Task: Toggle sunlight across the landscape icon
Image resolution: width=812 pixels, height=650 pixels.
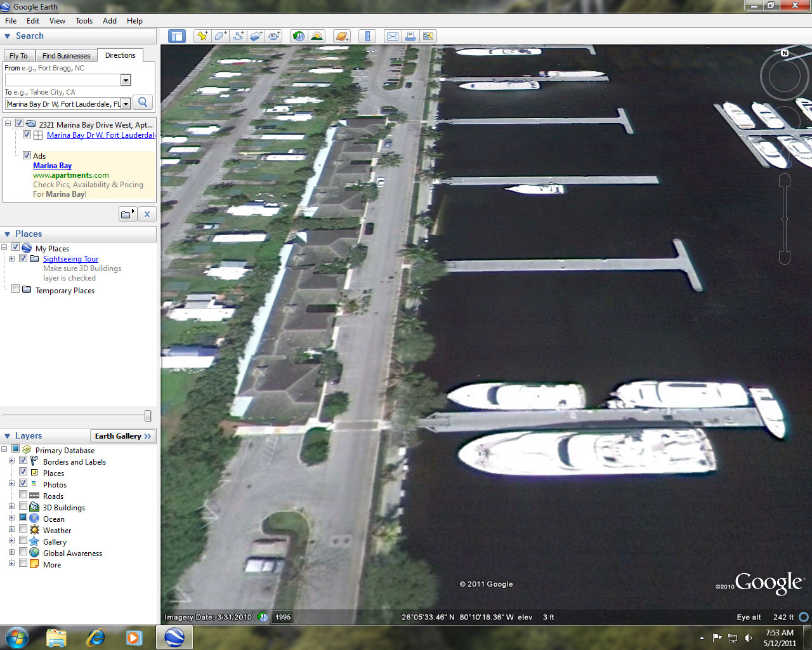Action: coord(316,36)
